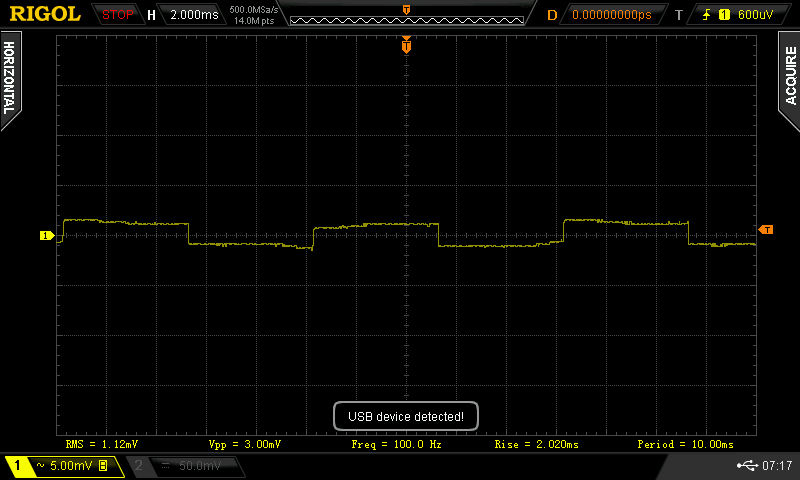This screenshot has width=800, height=480.
Task: Select the 0.00000000ps delay value
Action: pos(612,15)
